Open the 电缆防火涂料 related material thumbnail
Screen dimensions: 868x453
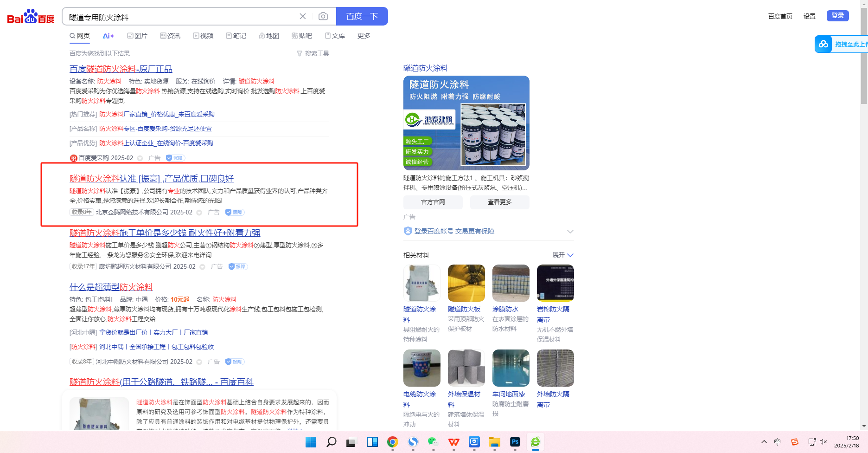pyautogui.click(x=422, y=368)
